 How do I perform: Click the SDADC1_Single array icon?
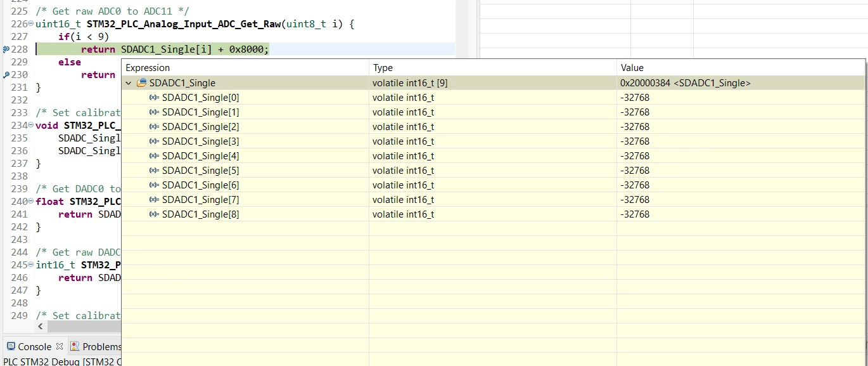click(141, 83)
